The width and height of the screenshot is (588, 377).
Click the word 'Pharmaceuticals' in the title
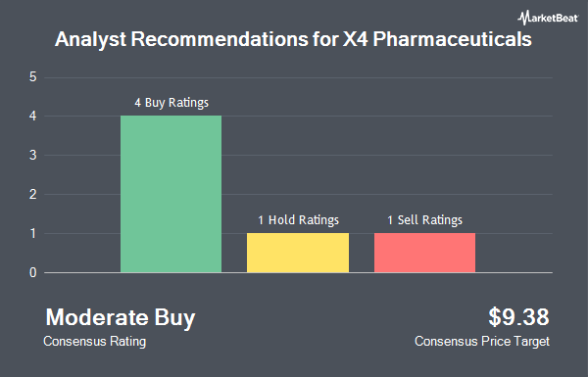pyautogui.click(x=452, y=39)
